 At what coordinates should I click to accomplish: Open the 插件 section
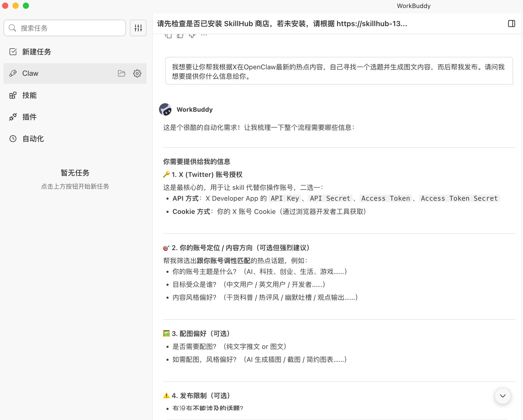coord(29,117)
